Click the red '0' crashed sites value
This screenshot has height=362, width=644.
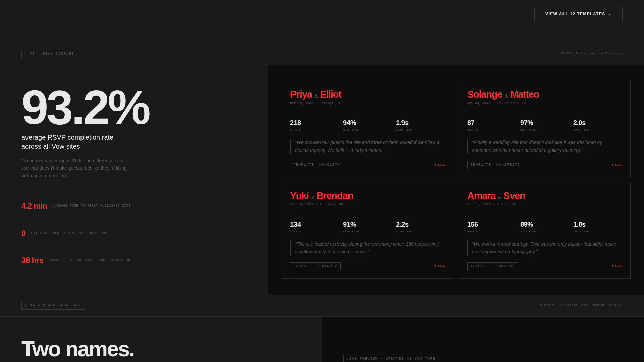(23, 233)
